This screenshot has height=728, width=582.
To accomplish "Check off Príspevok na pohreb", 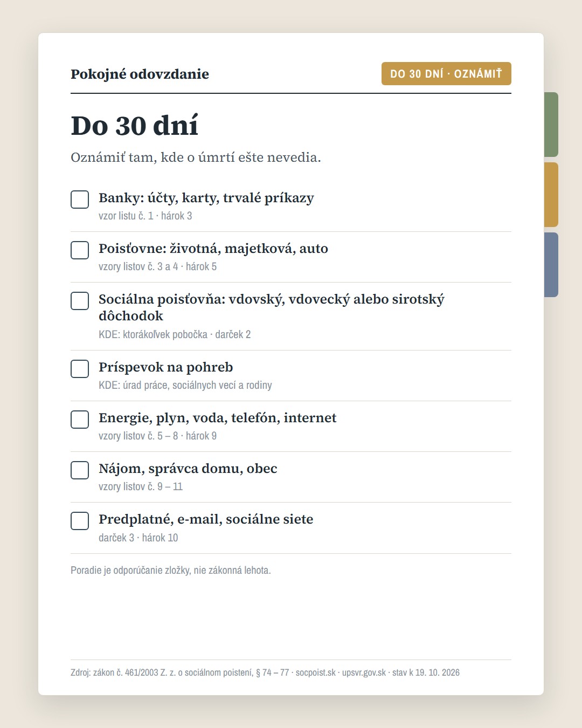I will (x=80, y=369).
